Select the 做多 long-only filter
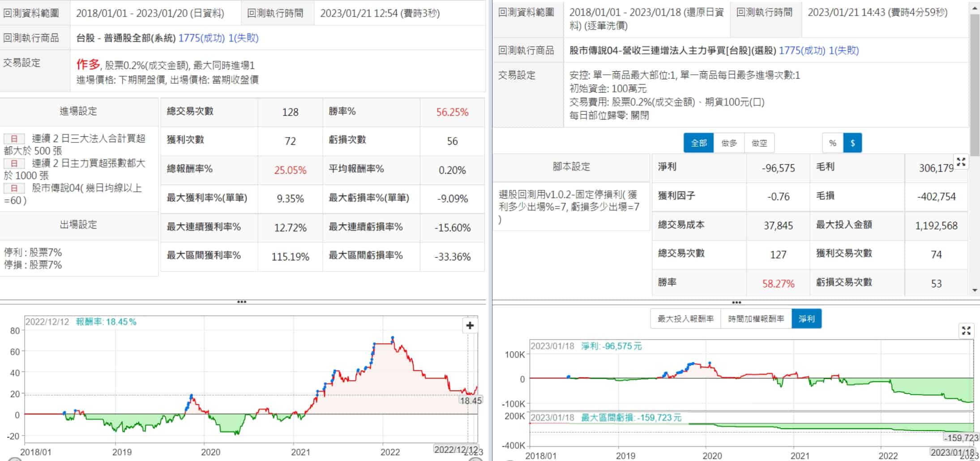The width and height of the screenshot is (980, 461). [729, 143]
